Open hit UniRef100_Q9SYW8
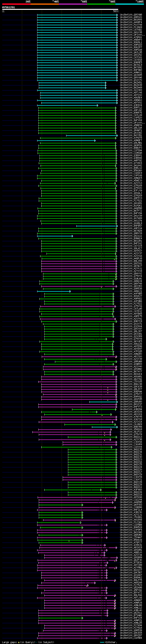This screenshot has height=644, width=146. [x=131, y=15]
